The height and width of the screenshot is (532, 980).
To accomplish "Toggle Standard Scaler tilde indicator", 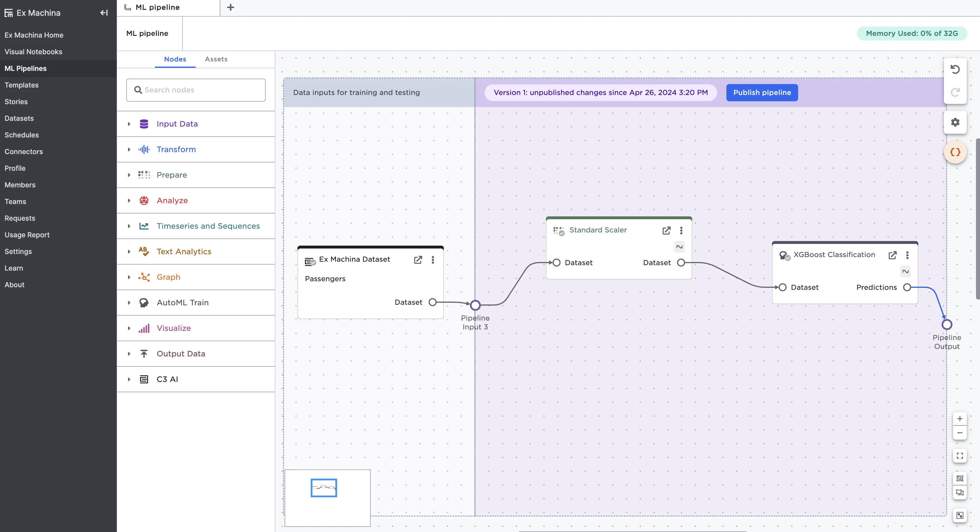I will pyautogui.click(x=679, y=246).
